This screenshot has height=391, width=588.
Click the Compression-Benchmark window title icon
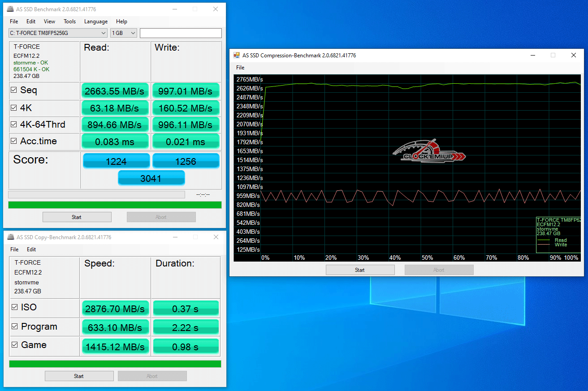click(x=236, y=55)
